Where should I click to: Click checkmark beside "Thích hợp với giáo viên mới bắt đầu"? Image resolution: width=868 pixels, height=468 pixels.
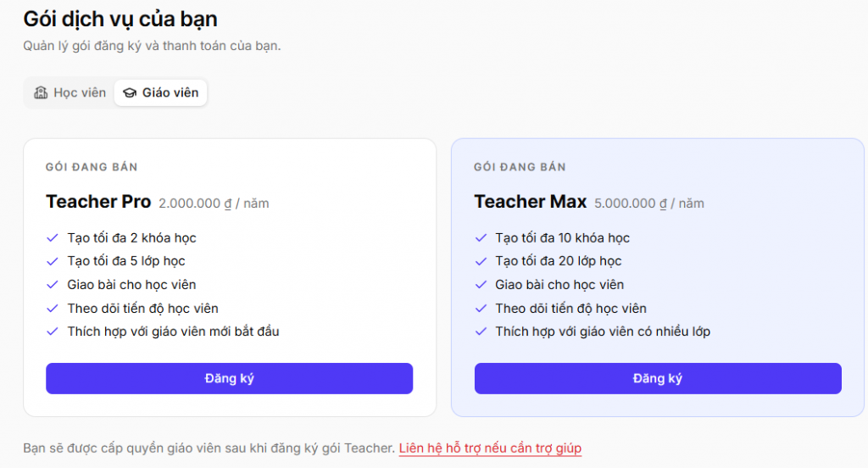click(53, 331)
